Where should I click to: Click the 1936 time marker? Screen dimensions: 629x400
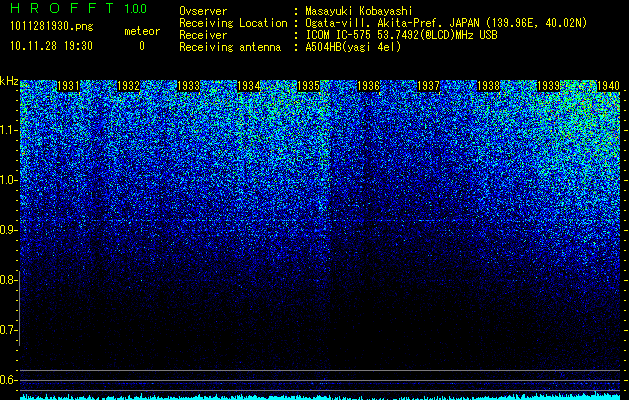point(368,86)
